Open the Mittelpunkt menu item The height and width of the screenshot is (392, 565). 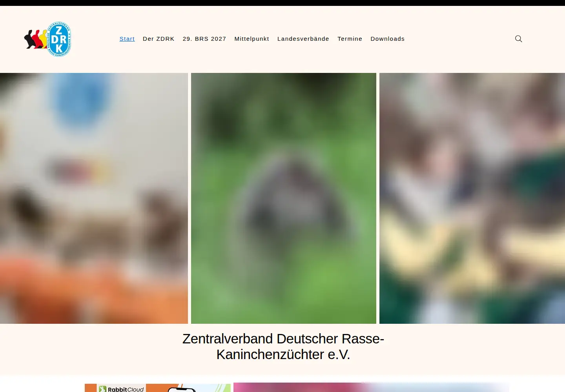pos(252,39)
